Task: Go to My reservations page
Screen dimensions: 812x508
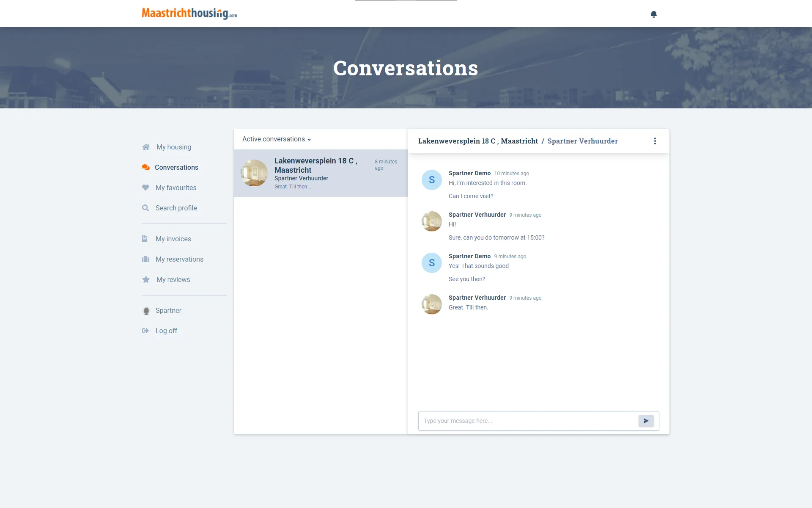Action: [x=179, y=259]
